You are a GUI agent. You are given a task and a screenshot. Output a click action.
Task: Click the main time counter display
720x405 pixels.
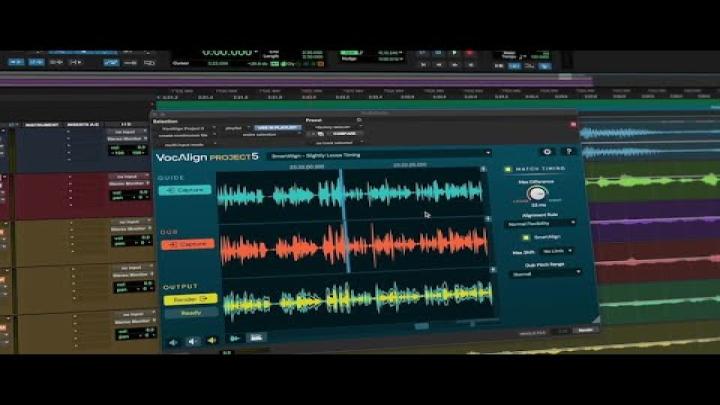coord(230,53)
